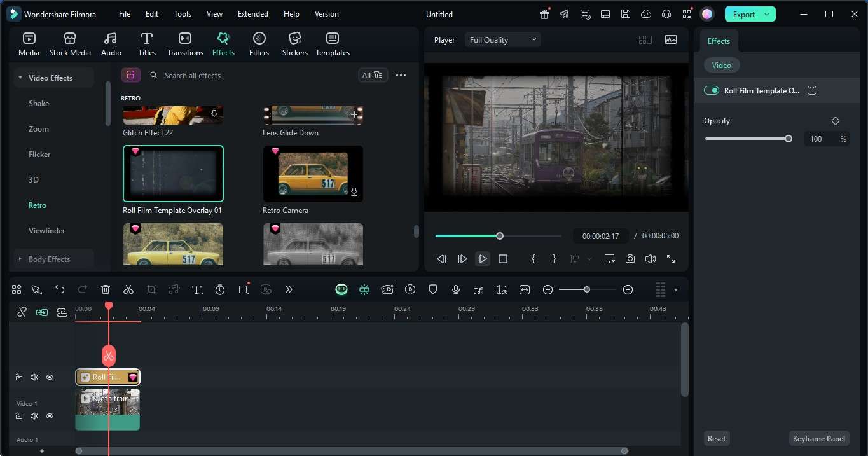This screenshot has height=456, width=868.
Task: Add the Lens Glide Down effect
Action: (354, 114)
